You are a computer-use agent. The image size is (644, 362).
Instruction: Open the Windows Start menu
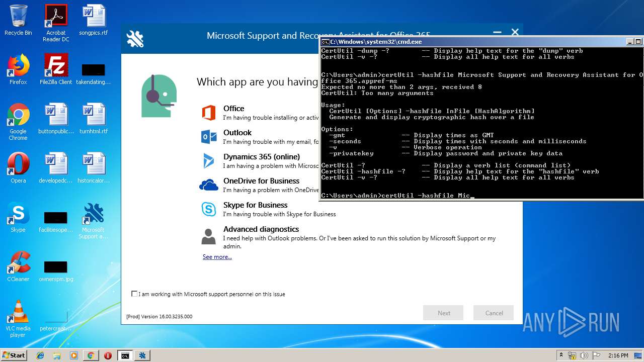point(14,355)
